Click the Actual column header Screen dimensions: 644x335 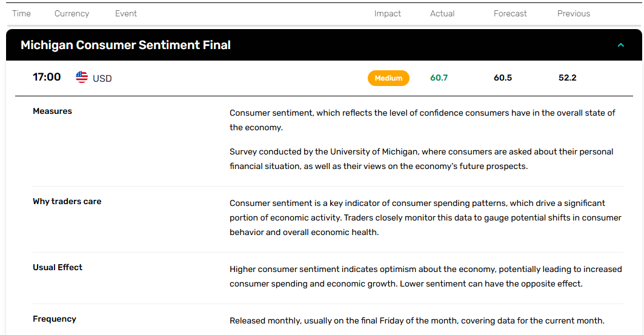pyautogui.click(x=442, y=13)
